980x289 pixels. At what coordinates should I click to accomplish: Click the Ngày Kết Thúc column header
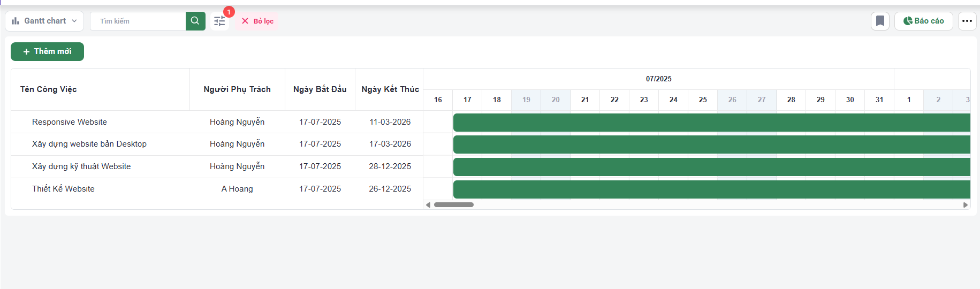click(390, 89)
